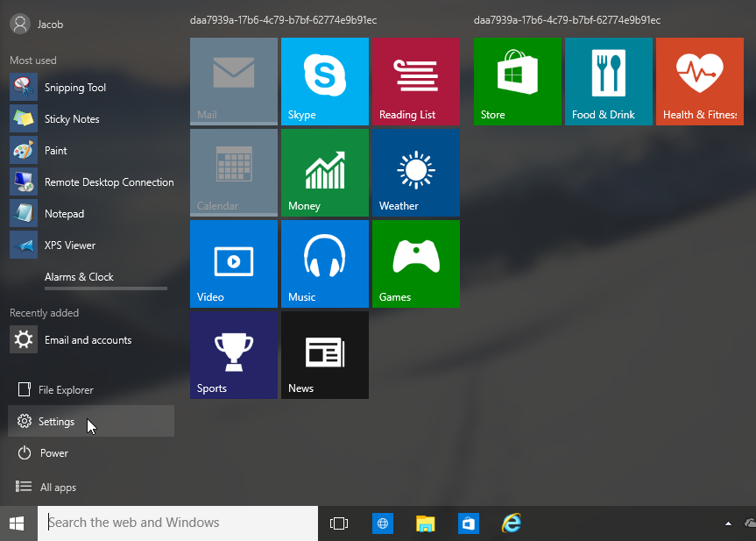Image resolution: width=756 pixels, height=541 pixels.
Task: Click the Jacob user account
Action: 37,25
